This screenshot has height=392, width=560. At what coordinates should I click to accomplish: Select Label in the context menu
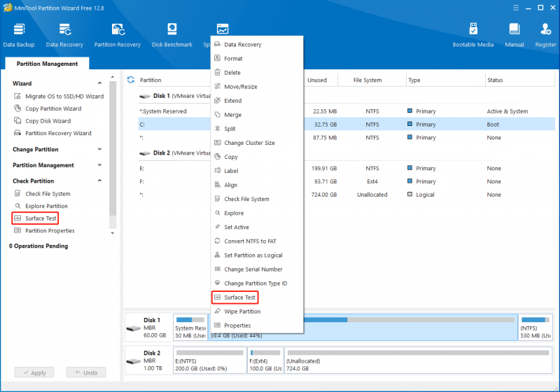point(257,171)
